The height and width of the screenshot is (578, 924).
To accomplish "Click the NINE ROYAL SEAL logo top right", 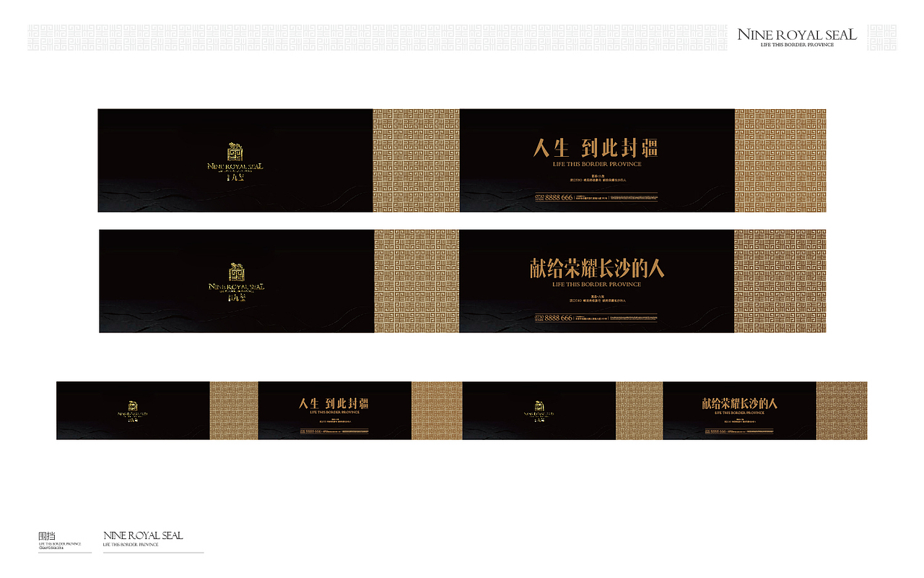I will point(797,33).
